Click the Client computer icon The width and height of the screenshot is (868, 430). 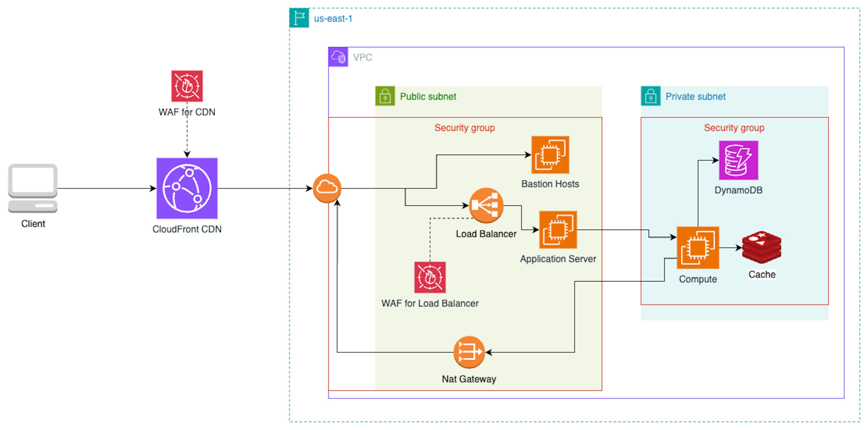coord(33,188)
